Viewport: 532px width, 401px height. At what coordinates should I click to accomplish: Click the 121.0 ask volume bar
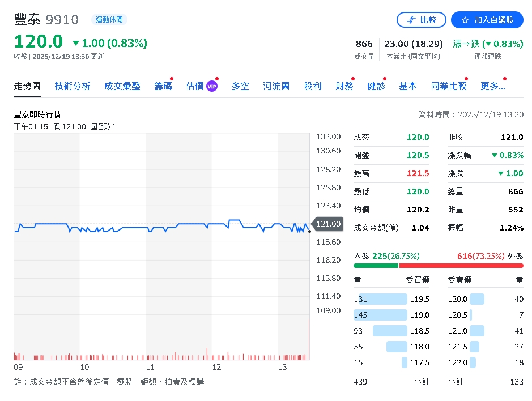(477, 331)
